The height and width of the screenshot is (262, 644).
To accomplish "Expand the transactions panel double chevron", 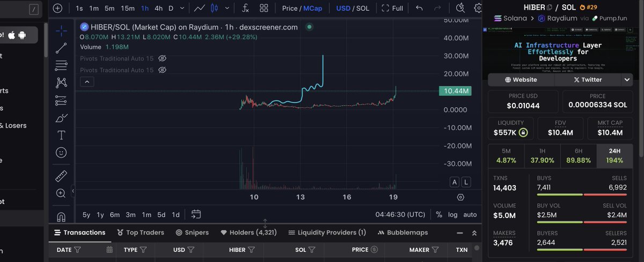I will [474, 233].
